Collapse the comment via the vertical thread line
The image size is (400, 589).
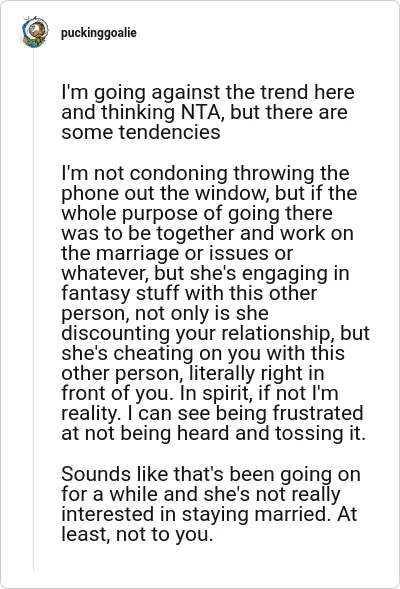(33, 310)
